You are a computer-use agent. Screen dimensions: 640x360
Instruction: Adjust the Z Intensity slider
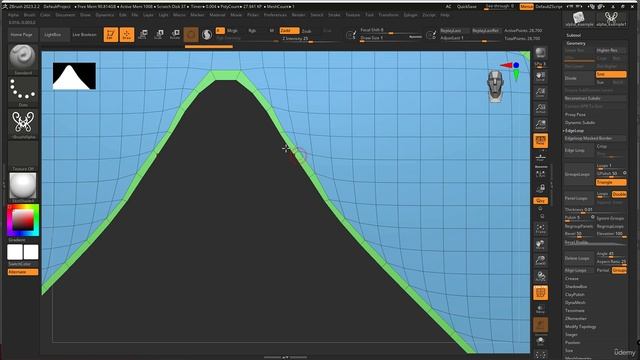310,39
